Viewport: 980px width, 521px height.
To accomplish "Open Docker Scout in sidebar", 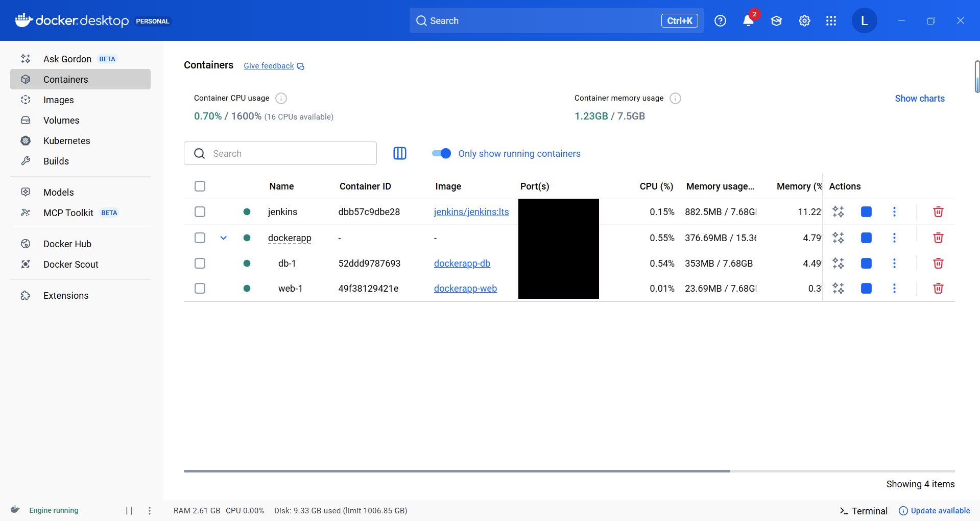I will [80, 264].
